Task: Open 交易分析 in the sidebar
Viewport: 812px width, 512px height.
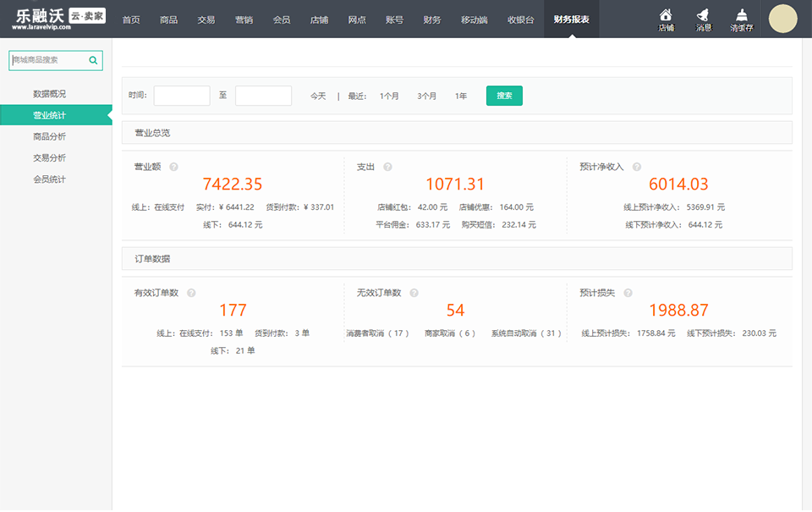Action: tap(50, 157)
